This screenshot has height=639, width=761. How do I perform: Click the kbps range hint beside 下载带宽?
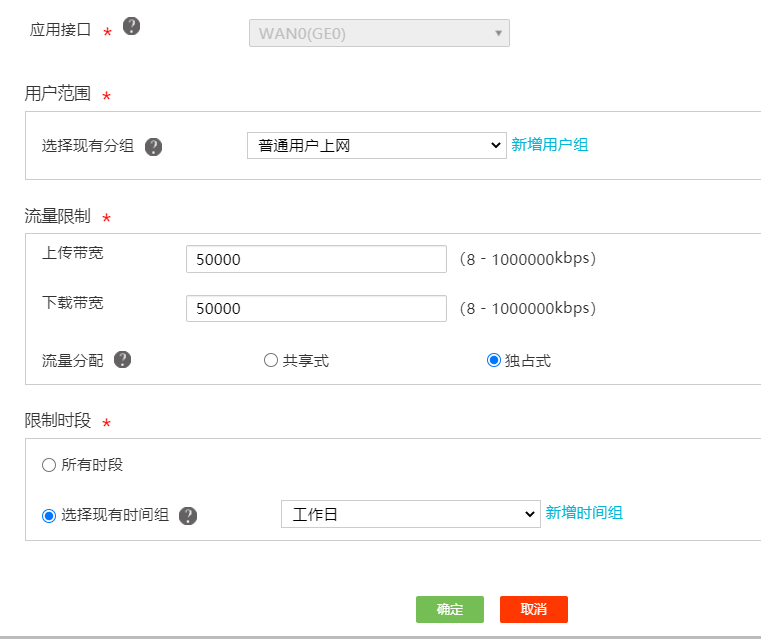click(528, 308)
